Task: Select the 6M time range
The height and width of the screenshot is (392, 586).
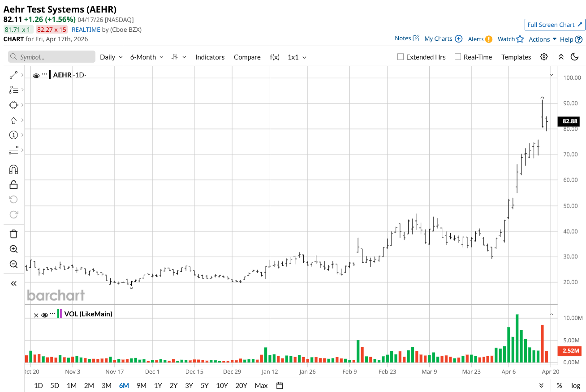Action: [124, 385]
